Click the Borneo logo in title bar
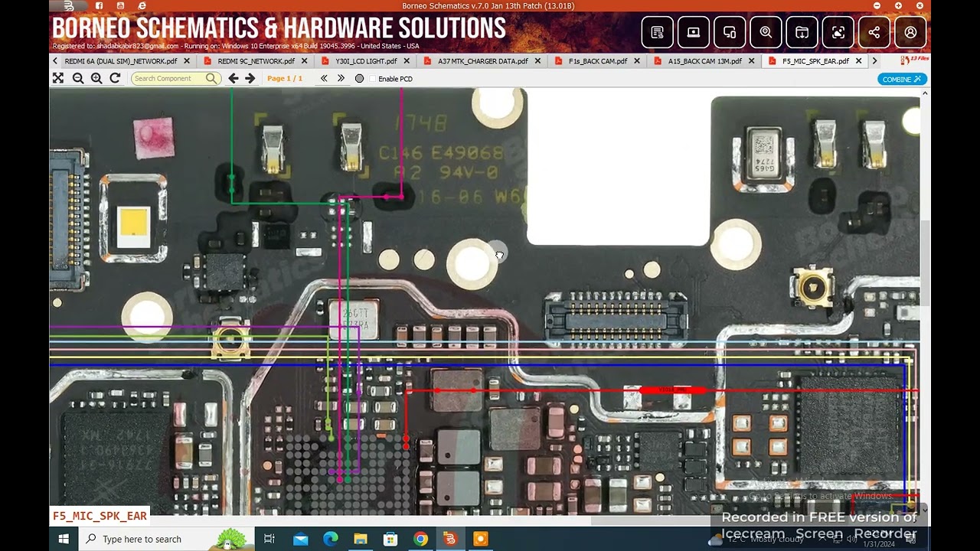Screen dimensions: 980x551 pos(69,5)
